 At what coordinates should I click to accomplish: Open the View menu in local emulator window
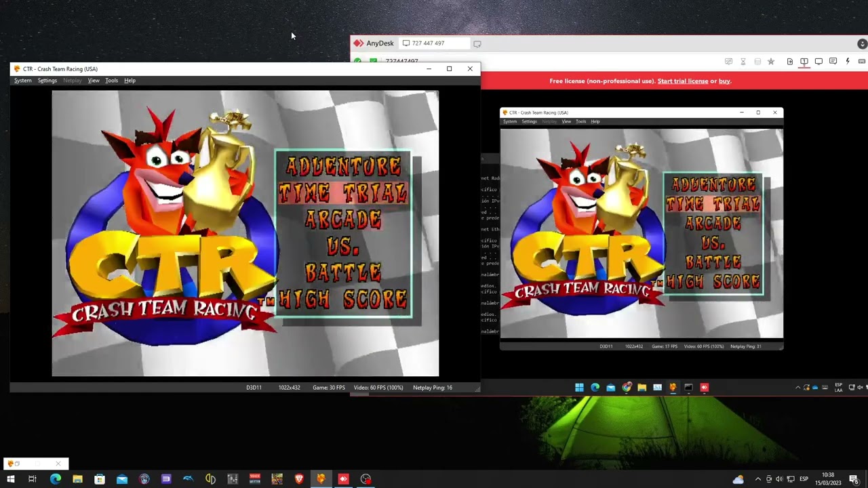(x=94, y=81)
